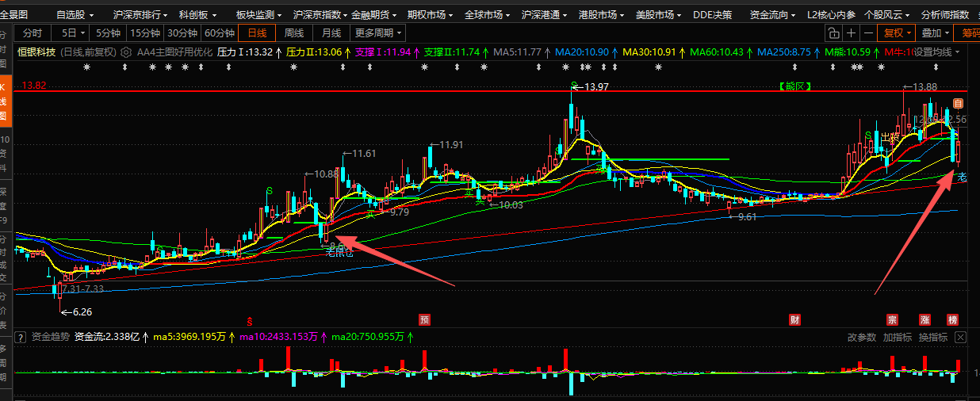
Task: Open the 金融期货 menu
Action: click(373, 14)
